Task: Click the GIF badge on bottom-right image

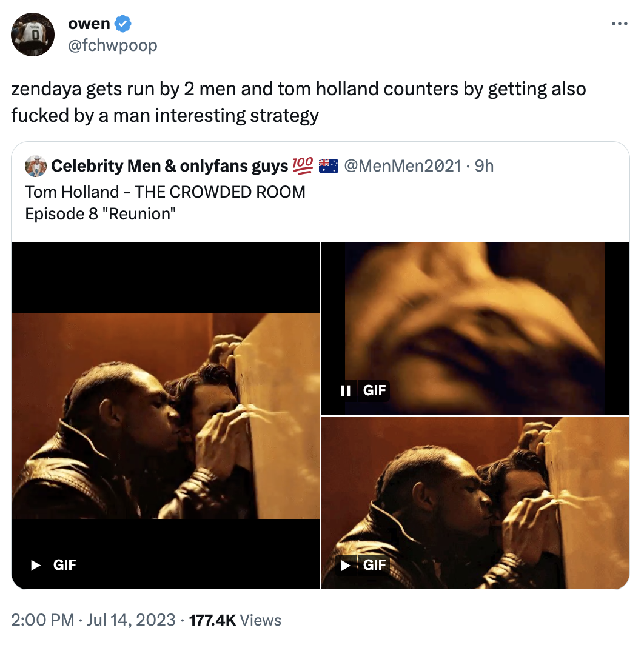Action: point(374,565)
